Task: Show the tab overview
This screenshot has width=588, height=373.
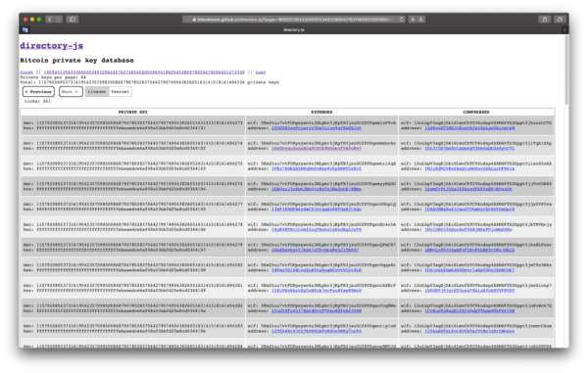Action: coord(560,20)
